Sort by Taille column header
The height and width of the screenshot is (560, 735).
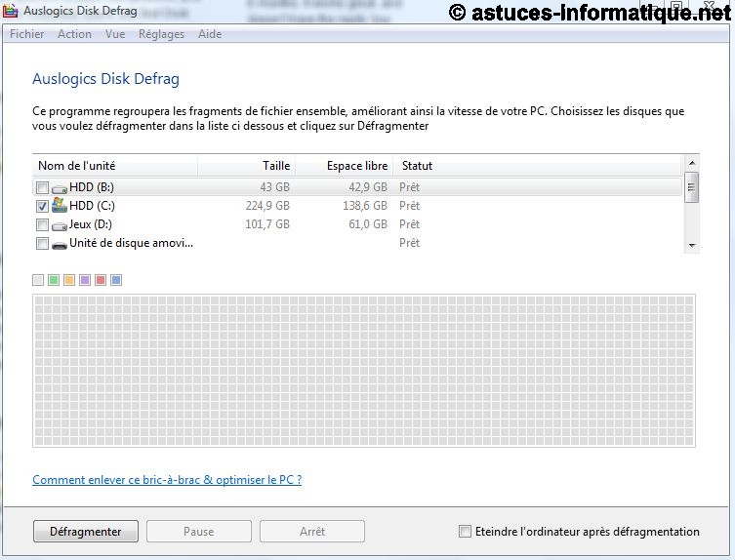247,166
